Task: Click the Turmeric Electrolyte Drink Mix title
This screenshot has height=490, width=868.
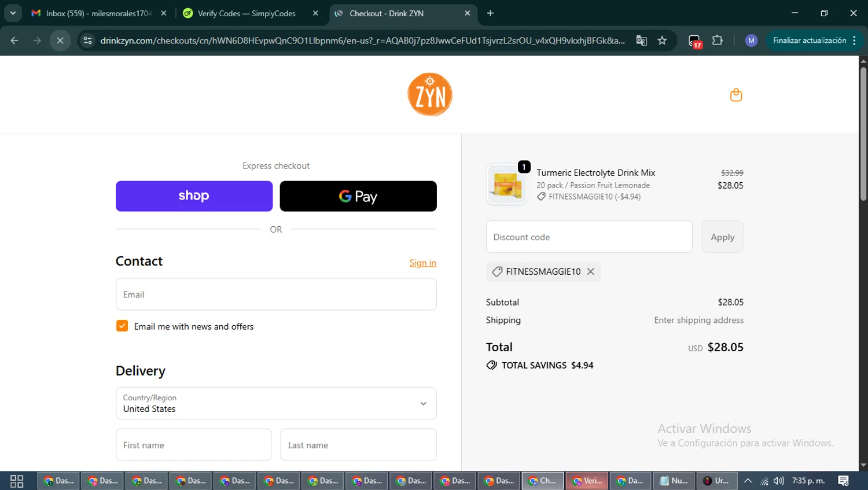Action: (595, 172)
